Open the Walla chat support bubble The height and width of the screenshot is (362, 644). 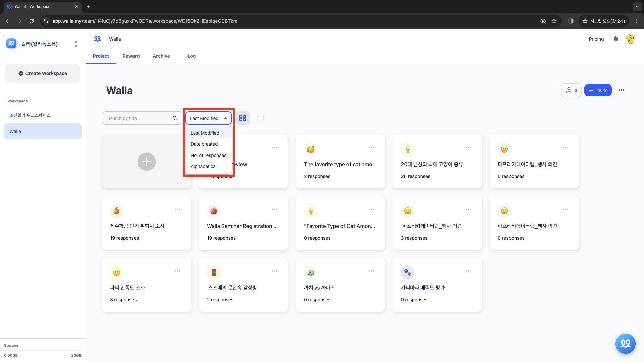coord(625,343)
